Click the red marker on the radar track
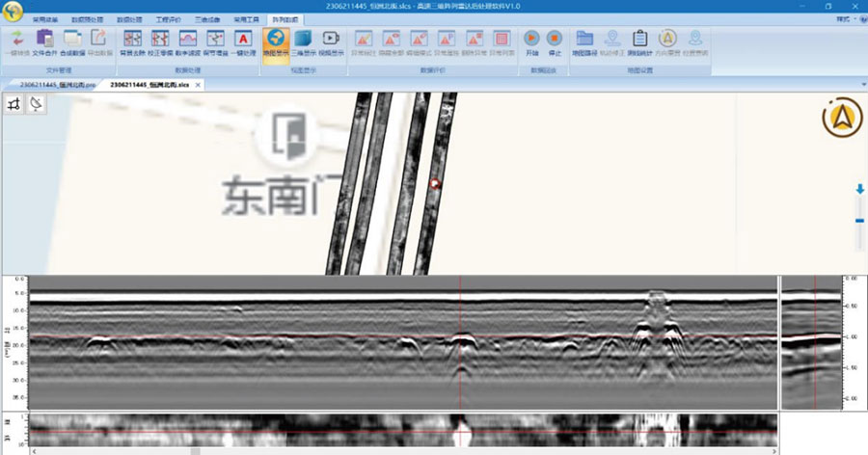Viewport: 868px width, 455px height. pyautogui.click(x=434, y=183)
